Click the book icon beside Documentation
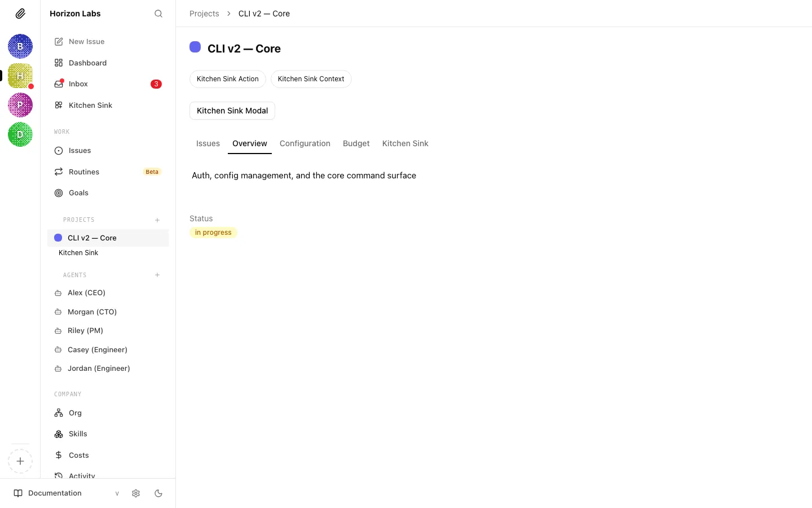The width and height of the screenshot is (812, 508). point(18,493)
